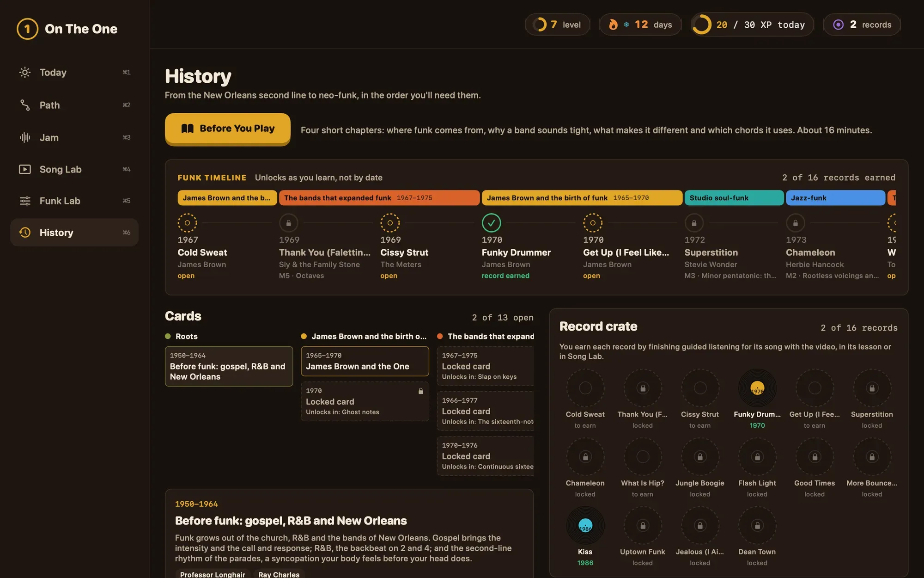Click the On The One logo icon

pos(27,29)
